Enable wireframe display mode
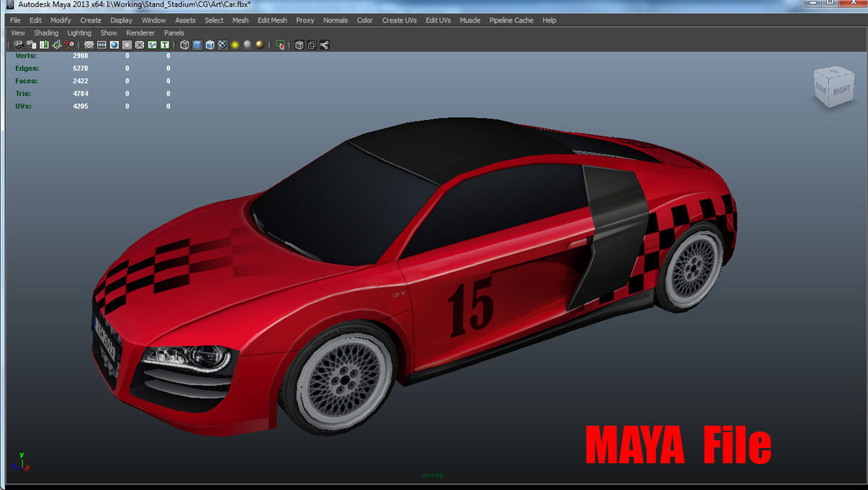The image size is (868, 490). (x=183, y=44)
